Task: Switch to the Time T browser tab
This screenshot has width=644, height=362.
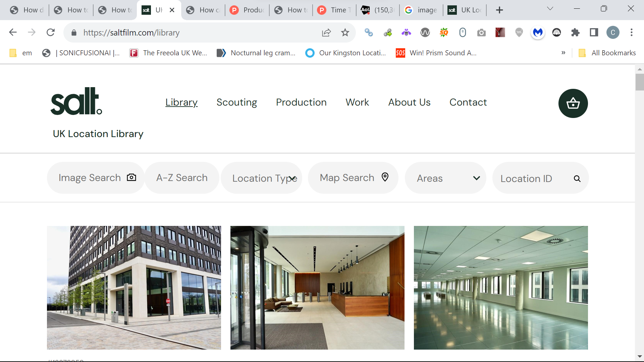Action: point(334,10)
